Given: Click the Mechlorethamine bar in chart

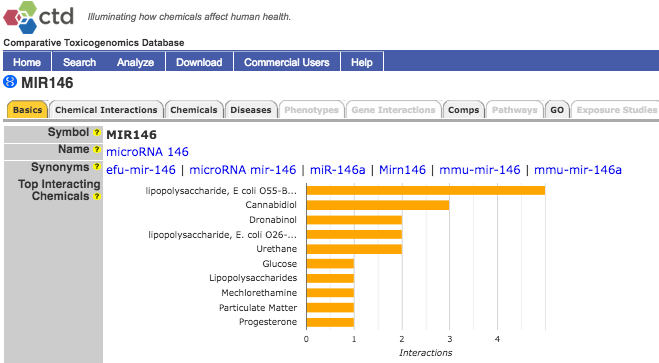Looking at the screenshot, I should [330, 293].
